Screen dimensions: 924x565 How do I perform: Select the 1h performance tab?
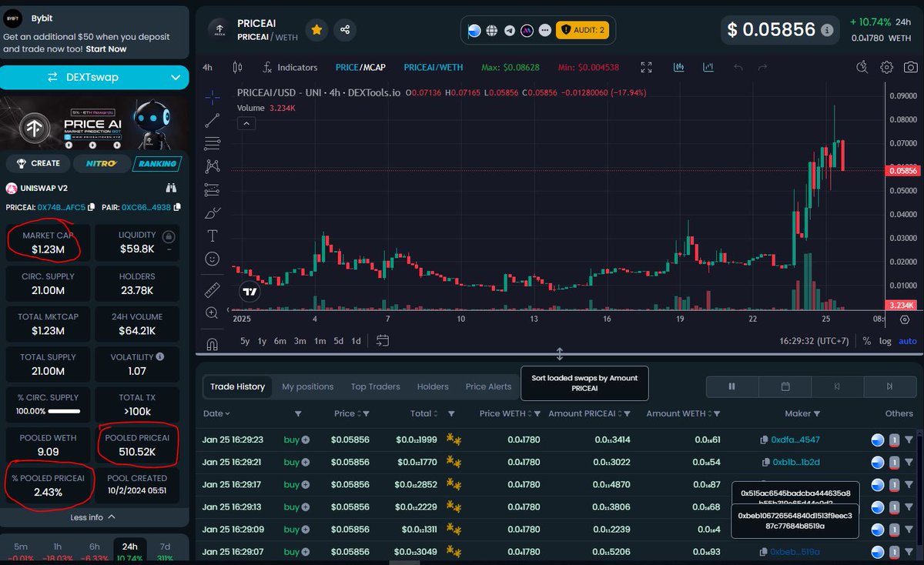point(56,550)
